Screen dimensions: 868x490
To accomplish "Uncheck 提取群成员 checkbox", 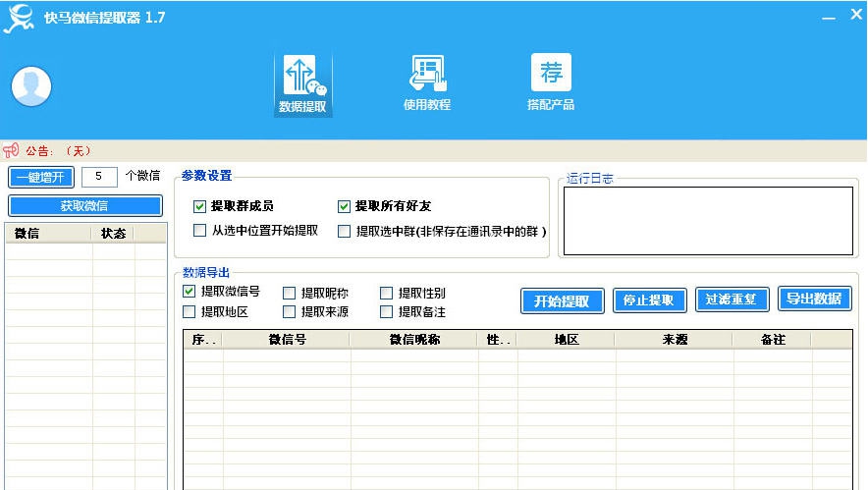I will pos(200,206).
